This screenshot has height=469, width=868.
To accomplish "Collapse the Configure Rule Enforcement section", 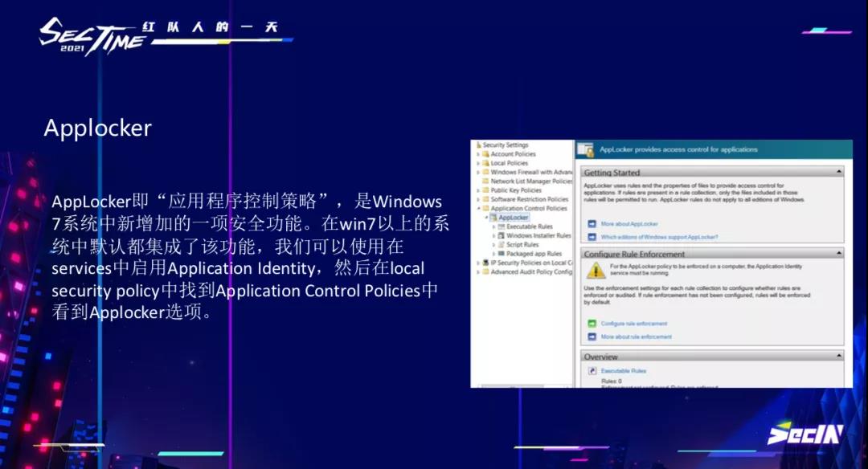I will point(838,253).
